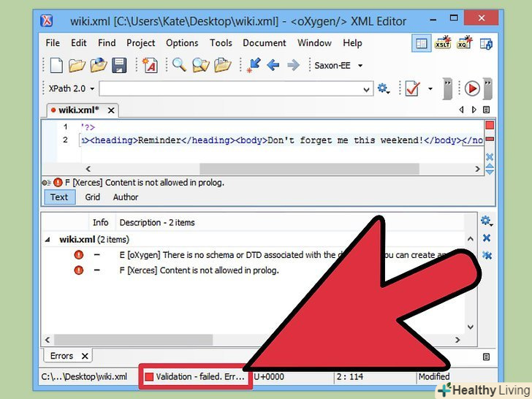Open the XQuery Debugger perspective
532x399 pixels.
click(x=464, y=42)
